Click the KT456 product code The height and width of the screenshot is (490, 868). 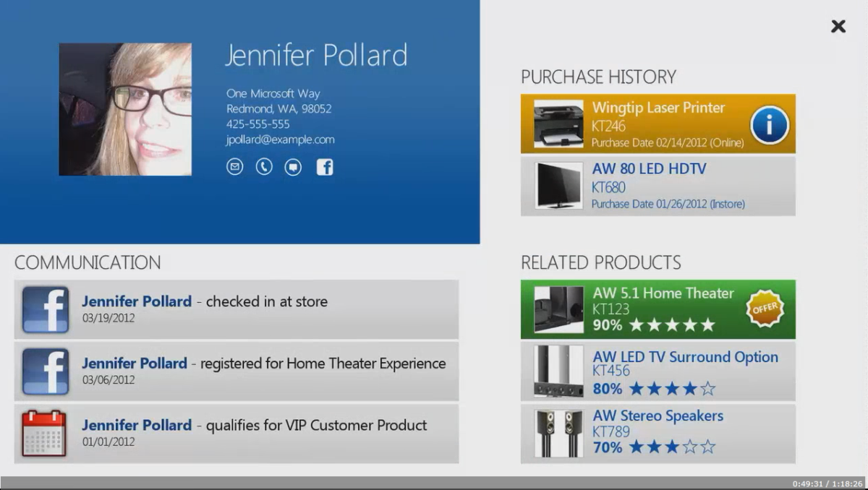pos(610,371)
